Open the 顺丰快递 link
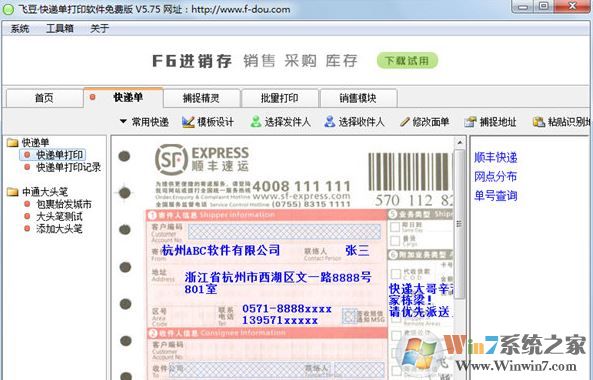The width and height of the screenshot is (593, 380). [x=495, y=157]
